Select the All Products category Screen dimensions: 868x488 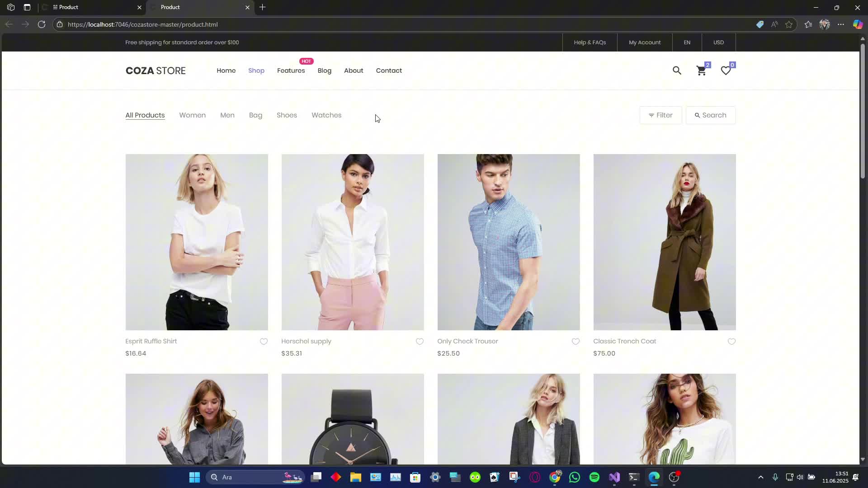145,115
